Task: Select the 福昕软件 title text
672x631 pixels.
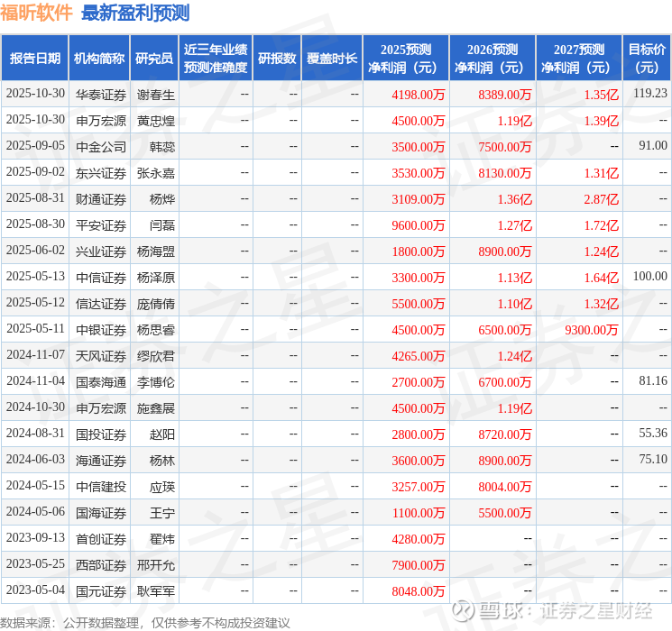Action: (x=36, y=12)
